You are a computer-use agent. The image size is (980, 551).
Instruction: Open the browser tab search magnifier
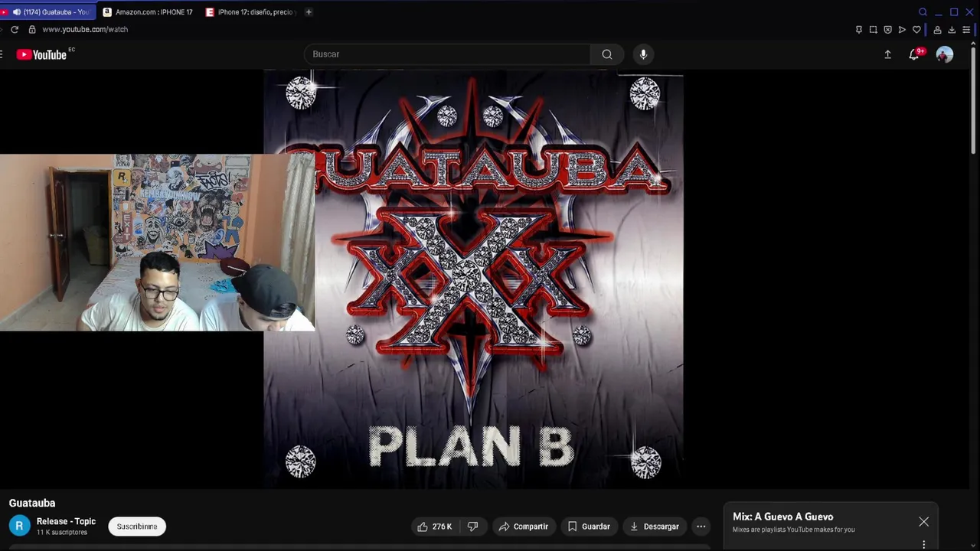tap(923, 11)
